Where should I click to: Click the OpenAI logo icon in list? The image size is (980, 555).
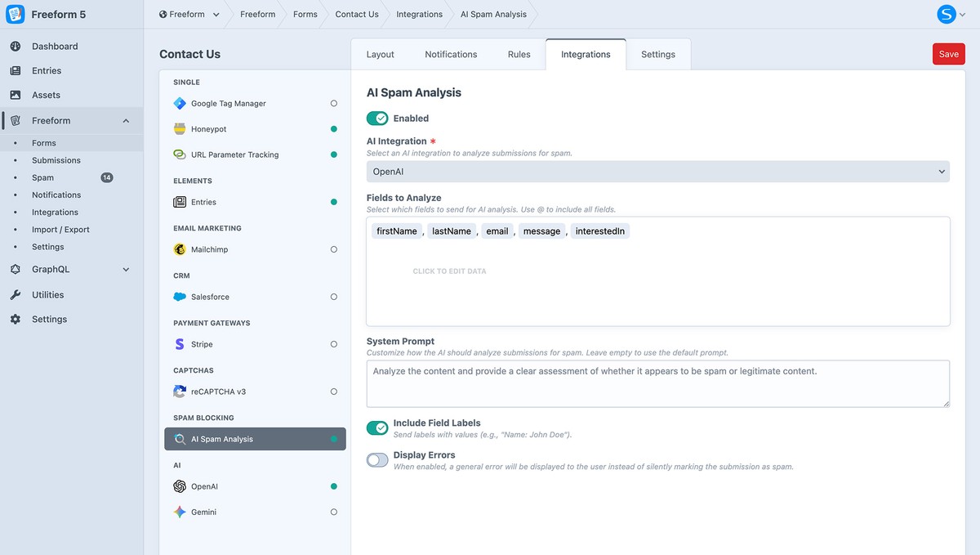pyautogui.click(x=180, y=486)
